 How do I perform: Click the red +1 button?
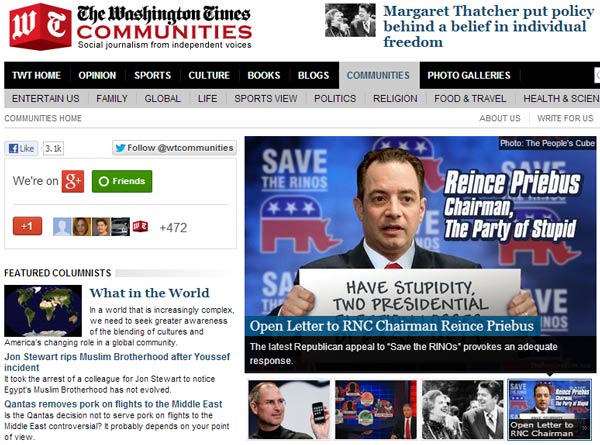pos(28,226)
